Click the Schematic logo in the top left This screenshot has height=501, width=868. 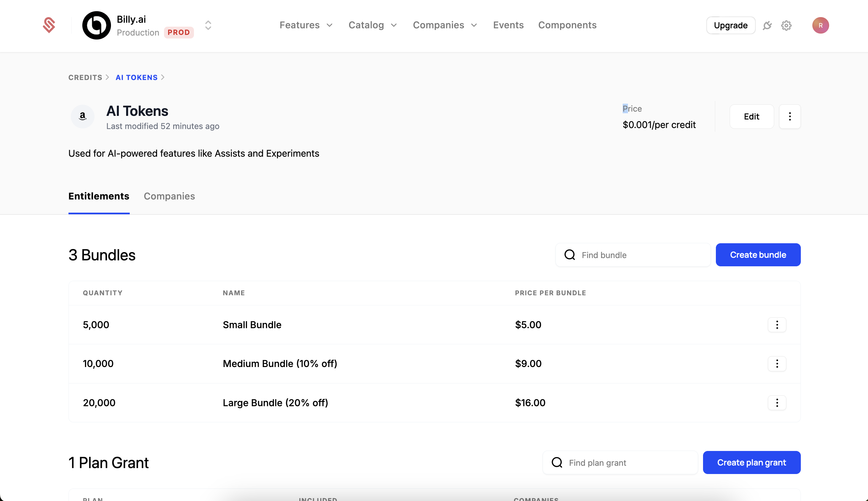pyautogui.click(x=49, y=25)
